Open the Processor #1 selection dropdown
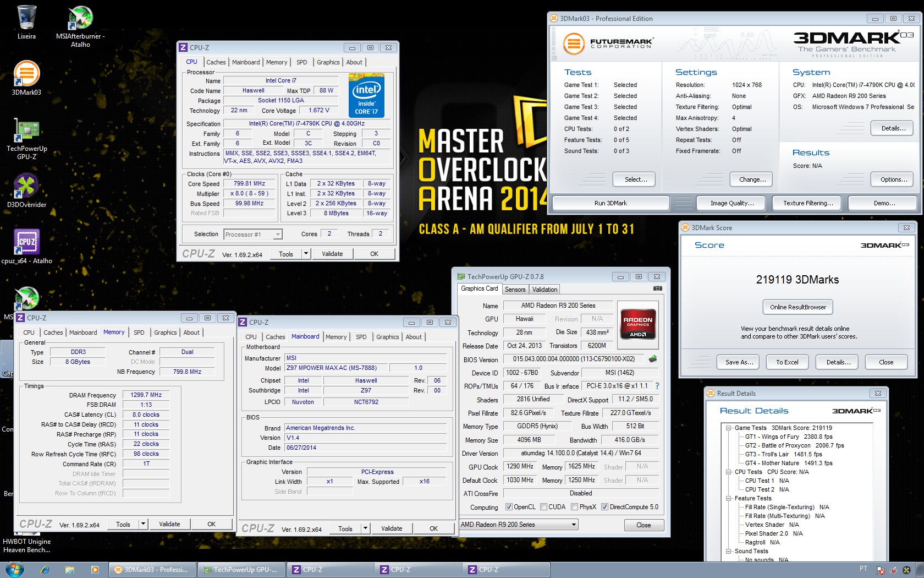This screenshot has width=924, height=578. (253, 235)
